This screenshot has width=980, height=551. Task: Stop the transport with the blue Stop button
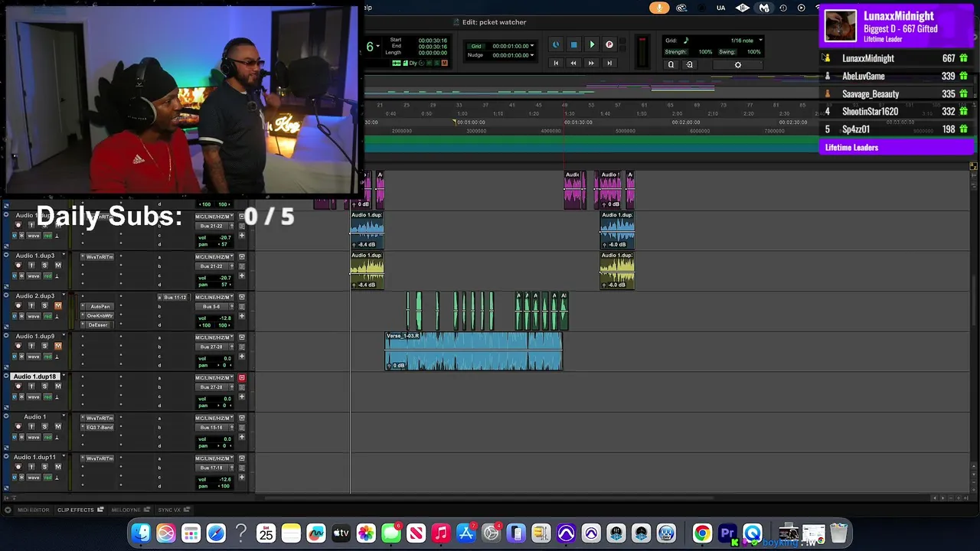tap(573, 45)
